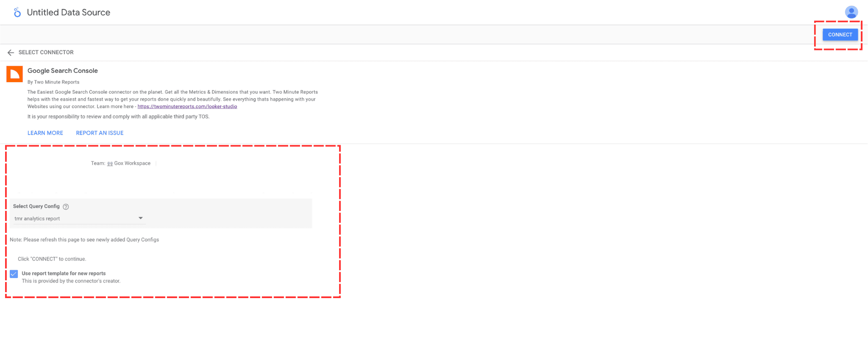Viewport: 868px width, 354px height.
Task: Click the 'Google Search Console' connector heading
Action: [62, 71]
